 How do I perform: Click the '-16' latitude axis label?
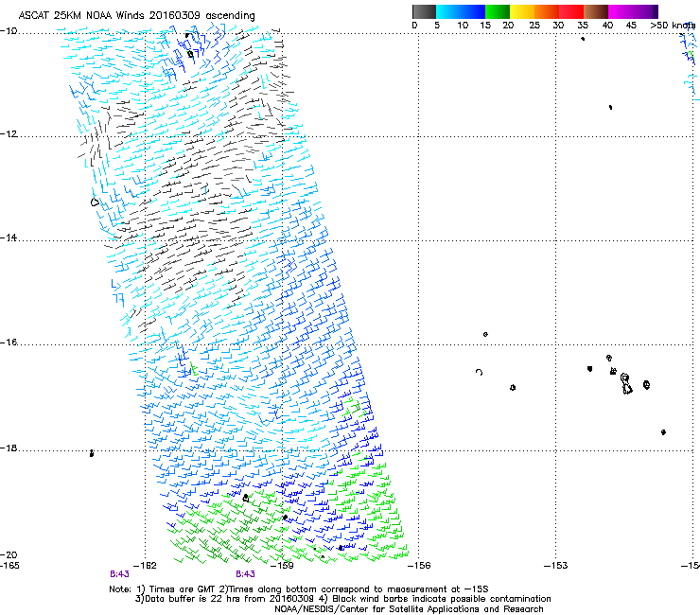click(x=9, y=343)
